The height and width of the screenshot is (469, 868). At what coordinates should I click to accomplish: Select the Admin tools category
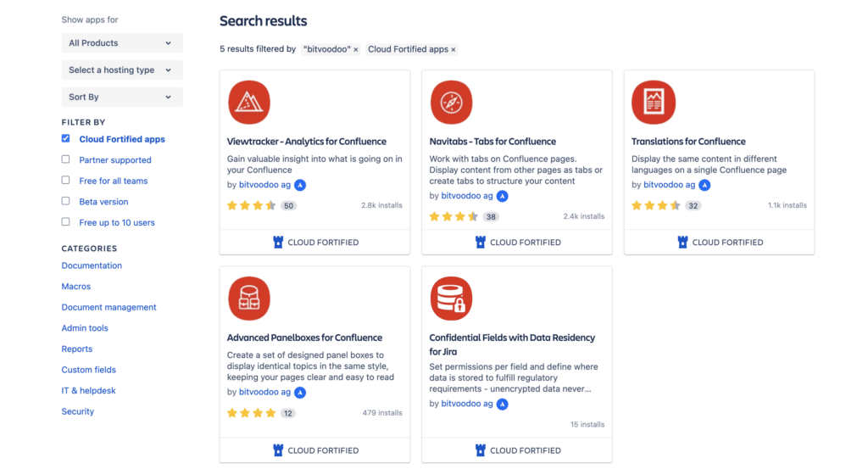point(85,328)
